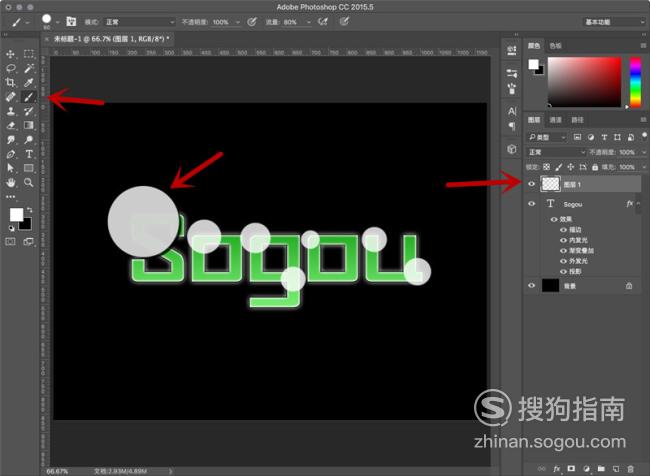Select the Healing Brush tool
Viewport: 650px width, 476px height.
click(11, 97)
